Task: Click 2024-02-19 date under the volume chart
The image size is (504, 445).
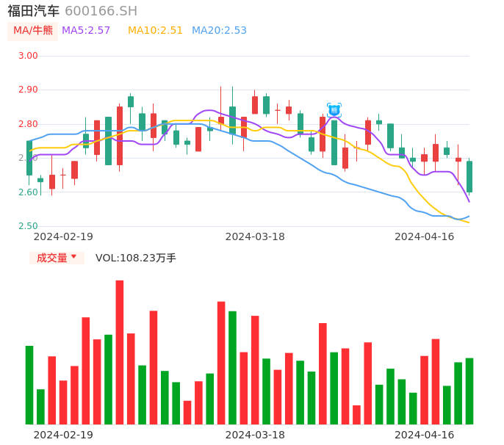Action: click(x=63, y=435)
